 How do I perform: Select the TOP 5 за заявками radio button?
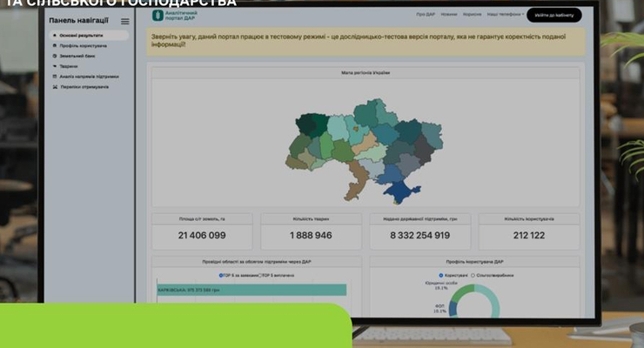pyautogui.click(x=220, y=275)
